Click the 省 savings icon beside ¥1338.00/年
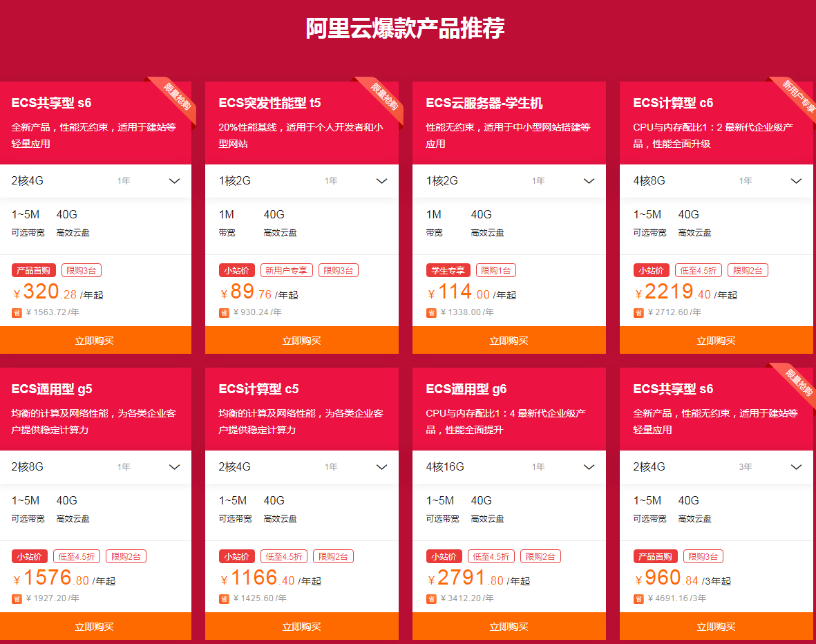Image resolution: width=816 pixels, height=644 pixels. [431, 313]
